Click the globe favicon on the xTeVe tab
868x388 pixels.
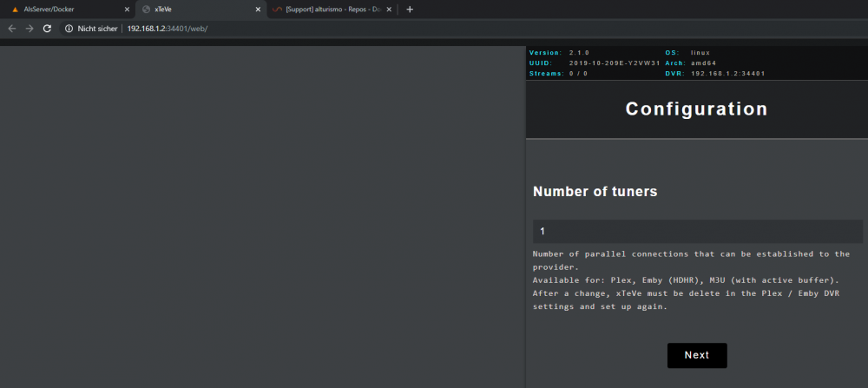pyautogui.click(x=146, y=10)
